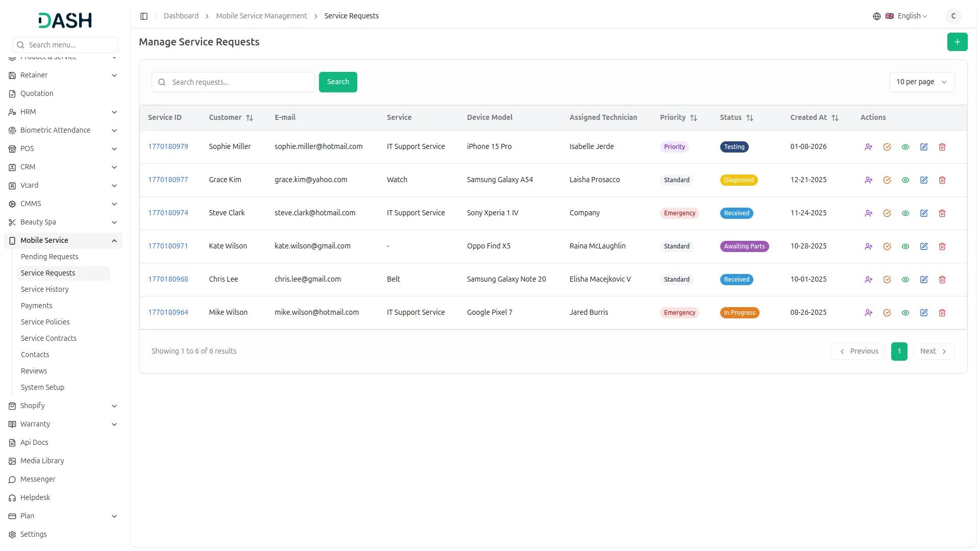Image resolution: width=980 pixels, height=551 pixels.
Task: Collapse the Mobile Service menu
Action: 63,241
